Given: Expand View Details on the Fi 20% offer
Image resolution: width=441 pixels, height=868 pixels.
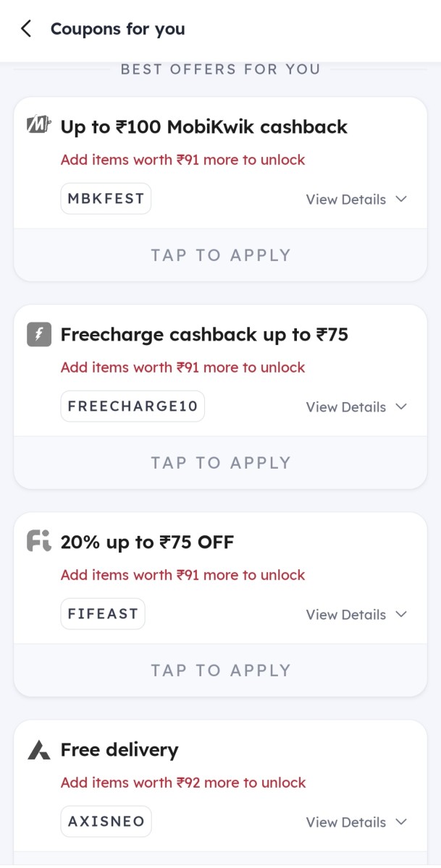Looking at the screenshot, I should [x=356, y=614].
